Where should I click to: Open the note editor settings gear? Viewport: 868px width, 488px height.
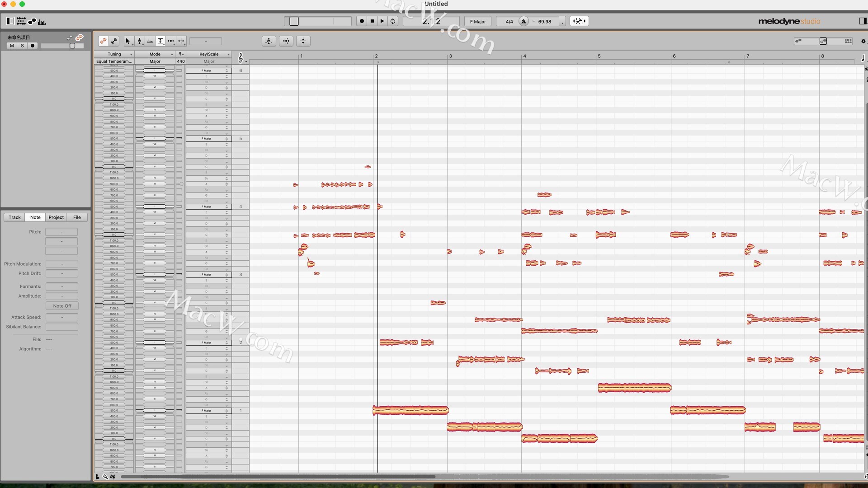pyautogui.click(x=863, y=41)
